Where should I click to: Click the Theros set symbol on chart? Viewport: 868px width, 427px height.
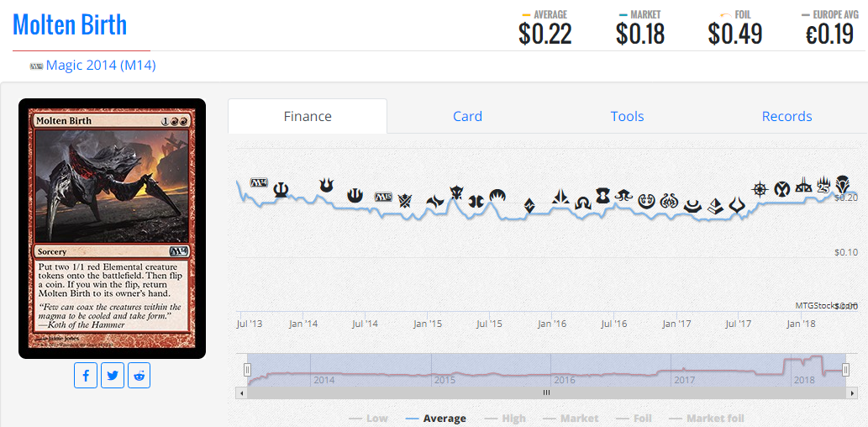point(281,191)
